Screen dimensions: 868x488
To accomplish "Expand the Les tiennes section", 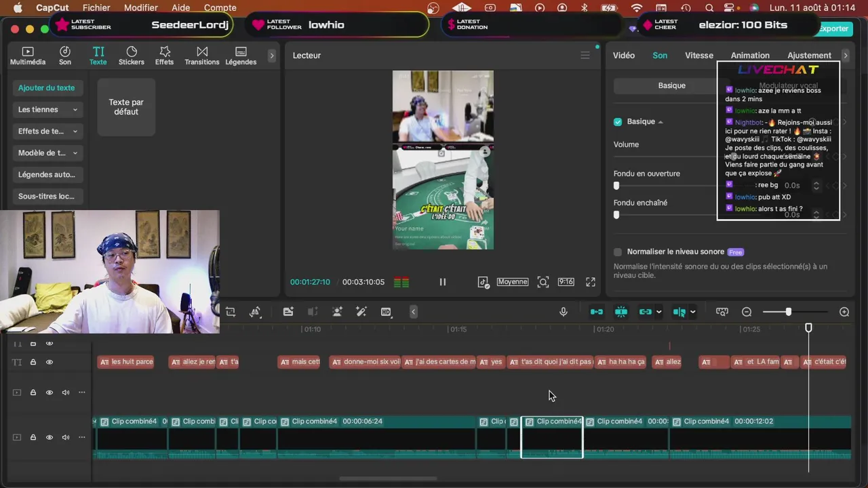I will tap(47, 110).
